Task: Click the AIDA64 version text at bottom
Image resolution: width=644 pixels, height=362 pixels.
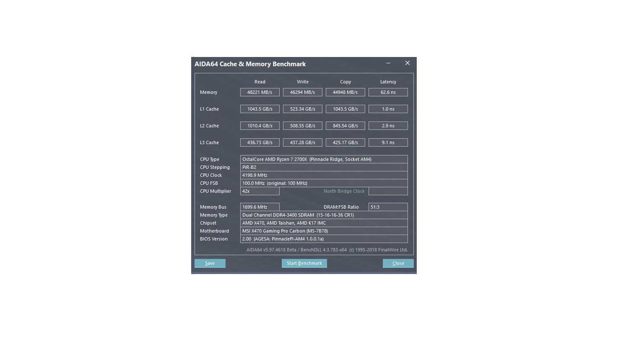Action: (x=327, y=250)
